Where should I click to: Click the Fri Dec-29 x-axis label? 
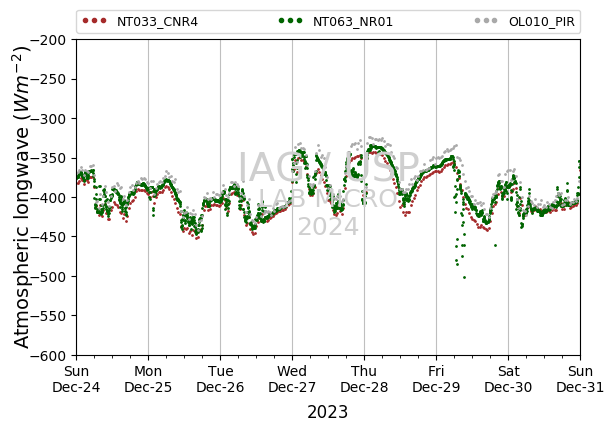[x=436, y=379]
